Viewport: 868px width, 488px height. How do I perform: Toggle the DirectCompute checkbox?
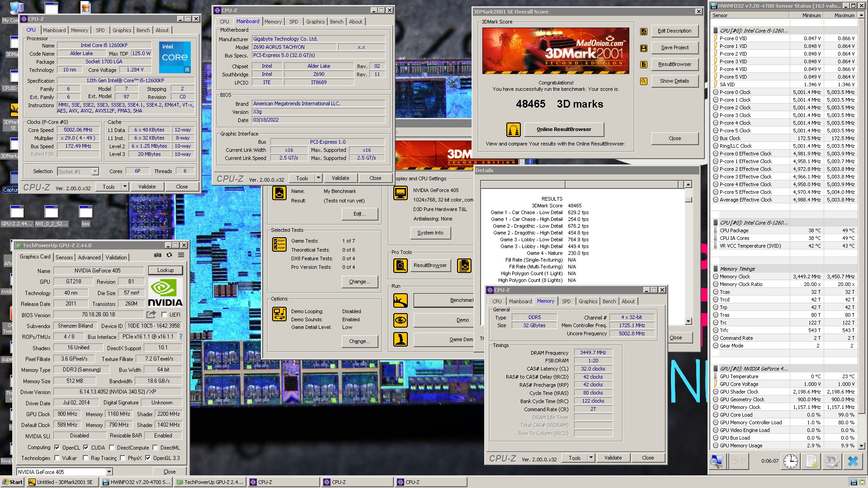pos(112,448)
